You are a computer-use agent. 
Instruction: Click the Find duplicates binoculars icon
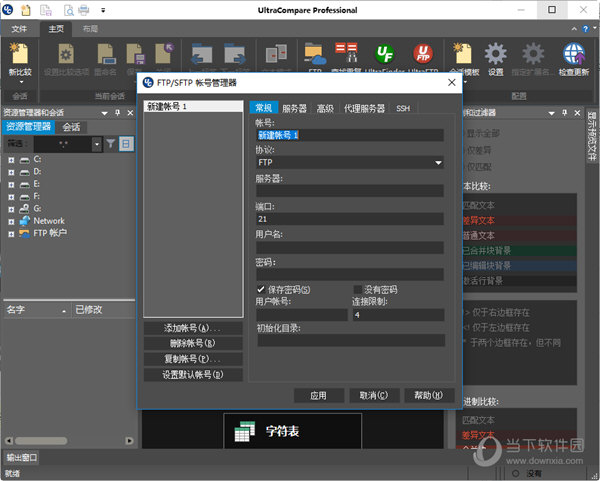(346, 53)
